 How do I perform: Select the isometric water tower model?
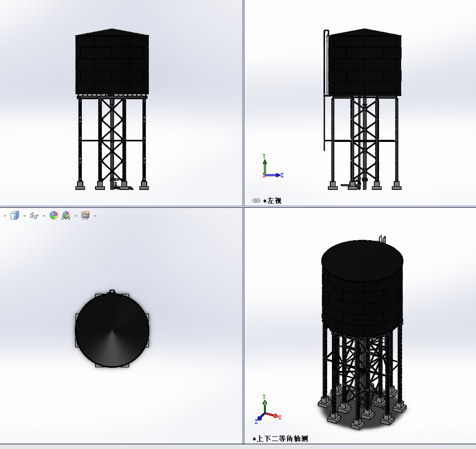(362, 333)
